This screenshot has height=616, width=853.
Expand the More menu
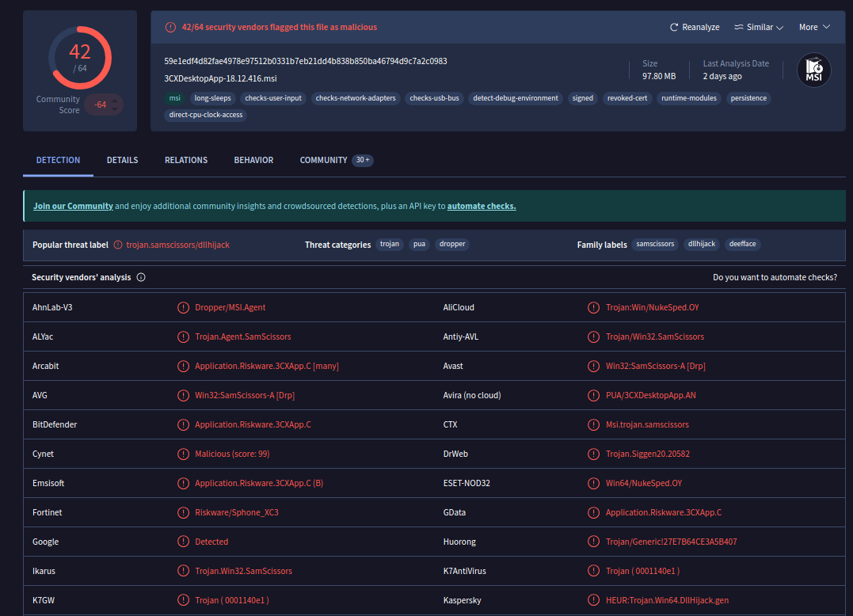(814, 27)
